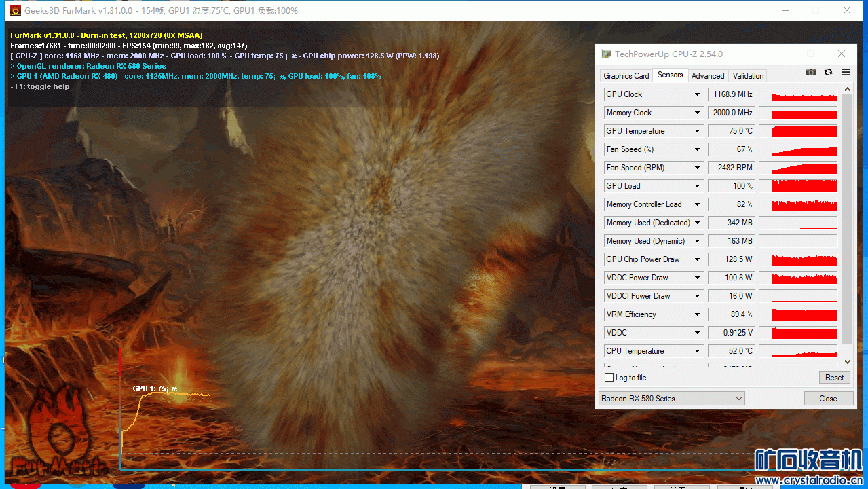
Task: Click the 75.0 °C GPU Temperature reading
Action: coord(732,131)
